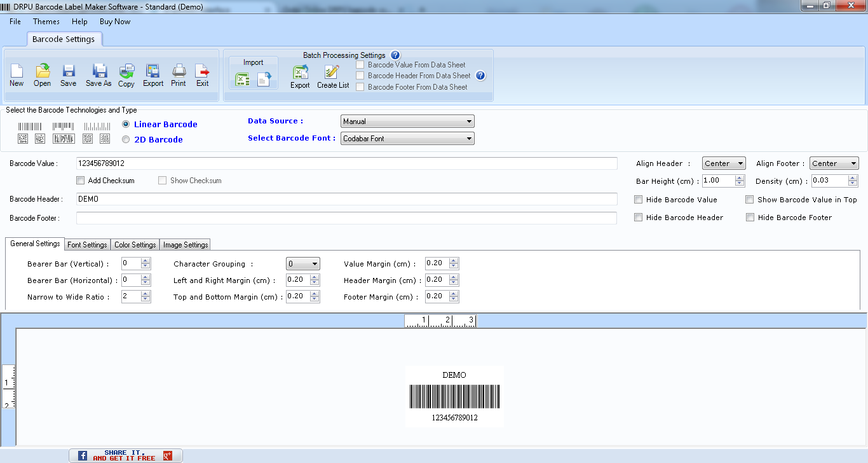Open an existing file with Open icon
This screenshot has height=463, width=868.
point(43,75)
